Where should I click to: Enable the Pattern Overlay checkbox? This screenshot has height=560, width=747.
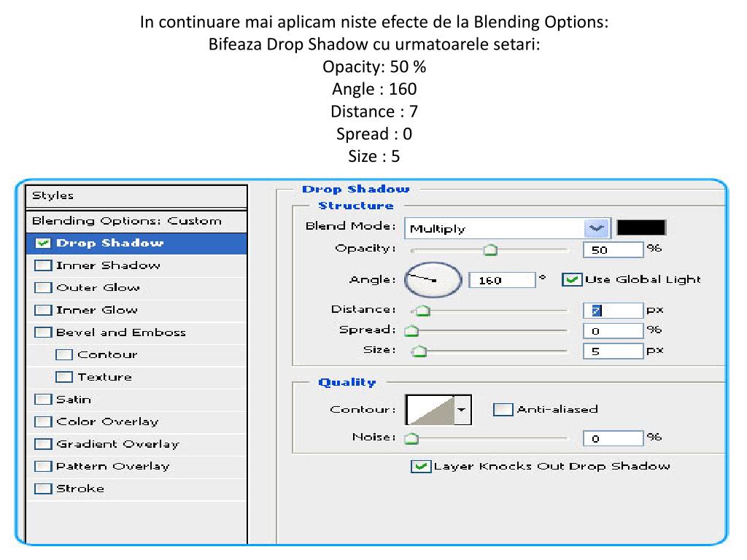pyautogui.click(x=43, y=466)
